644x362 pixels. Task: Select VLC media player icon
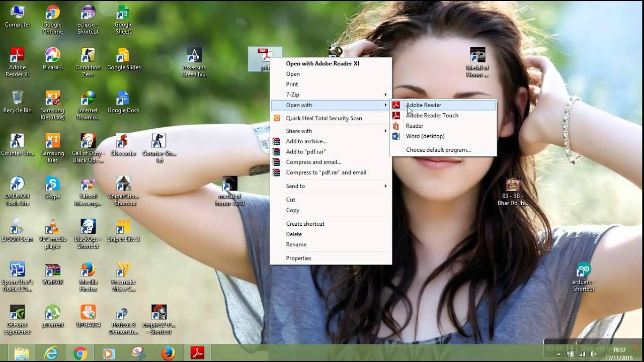52,234
